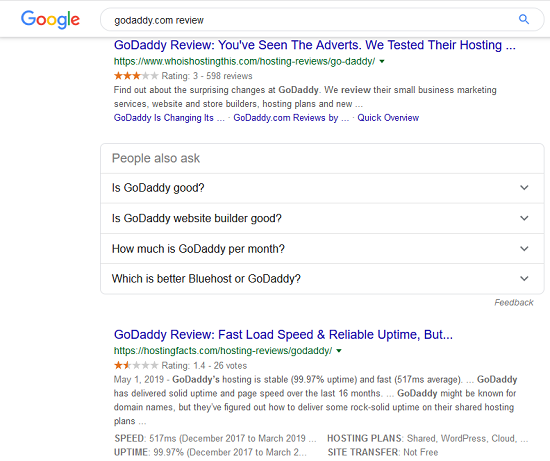Click the Feedback link below questions
The image size is (550, 461).
pyautogui.click(x=514, y=302)
